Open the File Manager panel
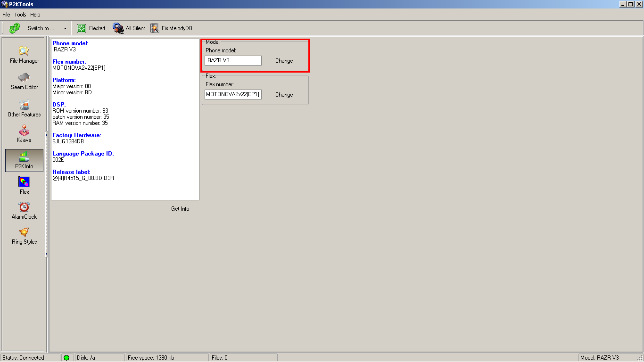 coord(25,55)
